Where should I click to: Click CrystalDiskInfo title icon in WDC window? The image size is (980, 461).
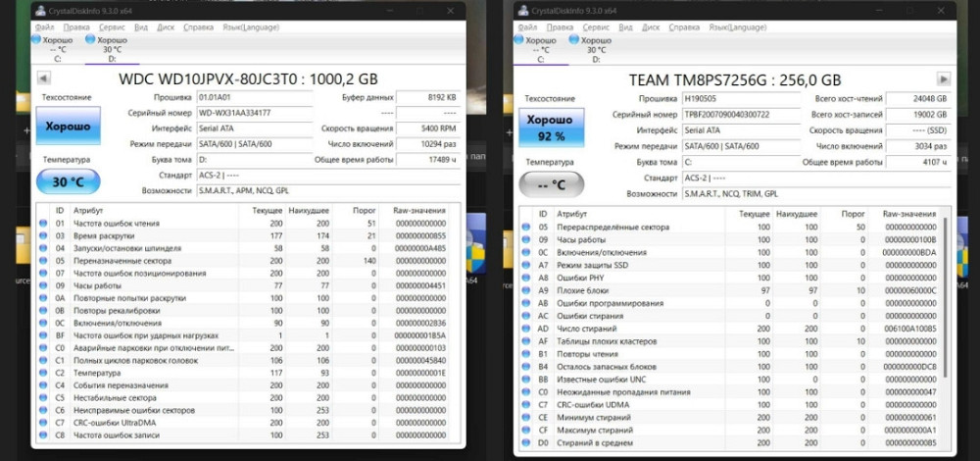point(40,9)
